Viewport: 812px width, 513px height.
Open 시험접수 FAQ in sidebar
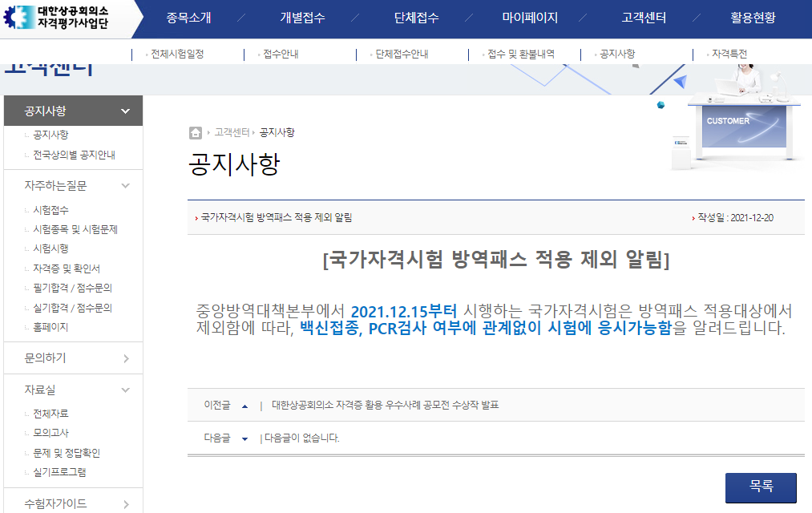(50, 210)
